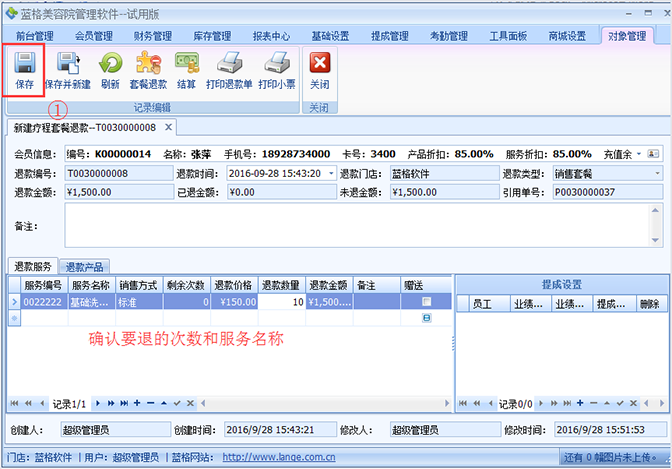Open the 退款时间 date dropdown

coord(331,173)
